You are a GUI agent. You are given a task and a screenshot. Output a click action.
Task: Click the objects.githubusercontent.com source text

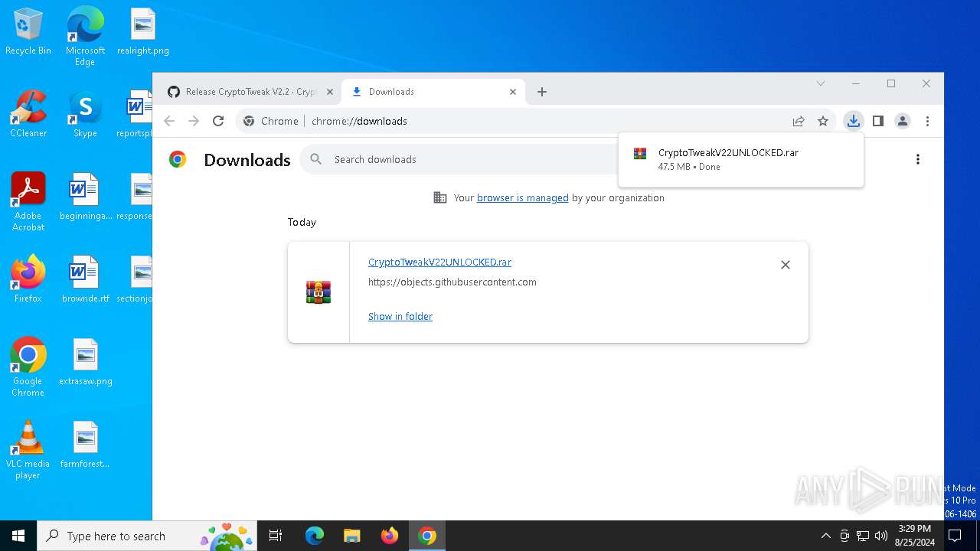452,282
